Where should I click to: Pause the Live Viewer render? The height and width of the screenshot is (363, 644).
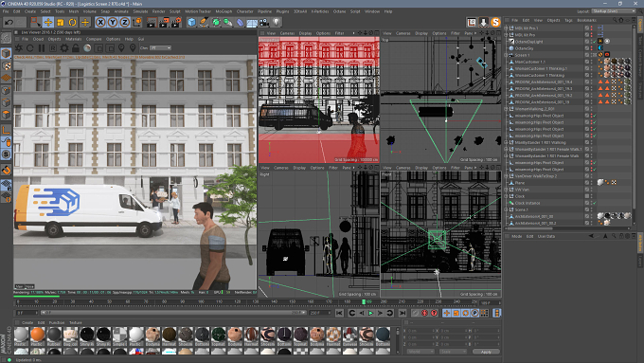coord(42,48)
